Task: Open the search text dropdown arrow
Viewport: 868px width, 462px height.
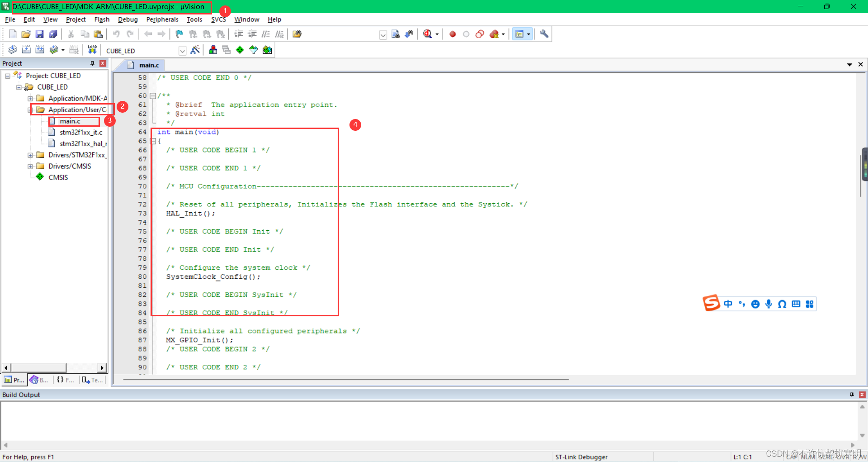Action: tap(383, 35)
